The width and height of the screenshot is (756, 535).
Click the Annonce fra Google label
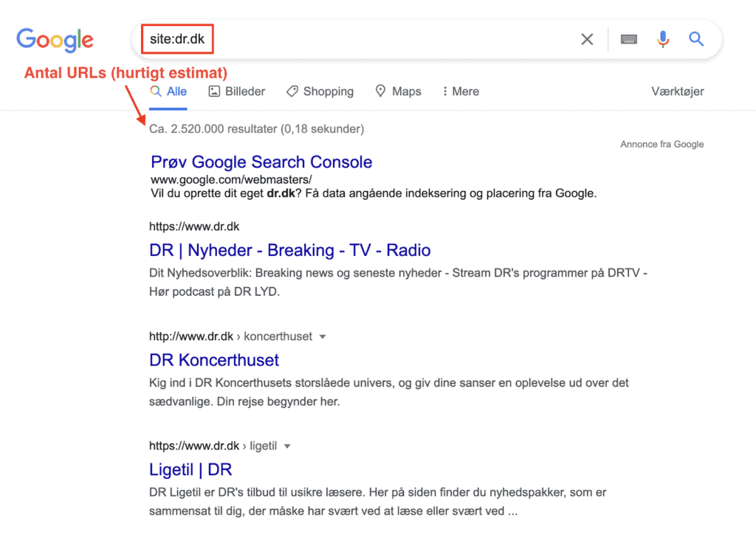662,144
